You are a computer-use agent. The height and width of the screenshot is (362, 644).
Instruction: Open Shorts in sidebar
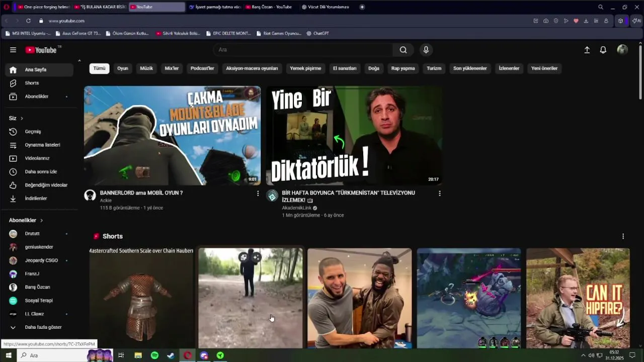[x=40, y=83]
